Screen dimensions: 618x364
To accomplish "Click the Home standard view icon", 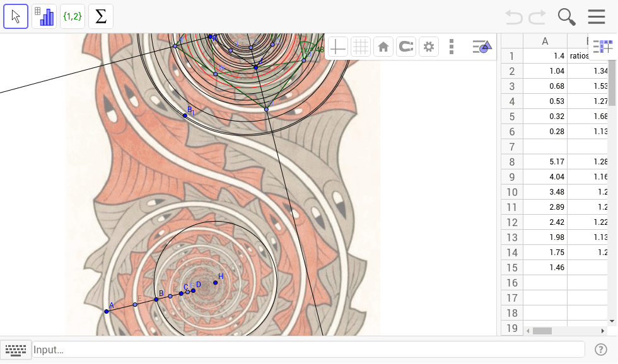I will coord(383,47).
